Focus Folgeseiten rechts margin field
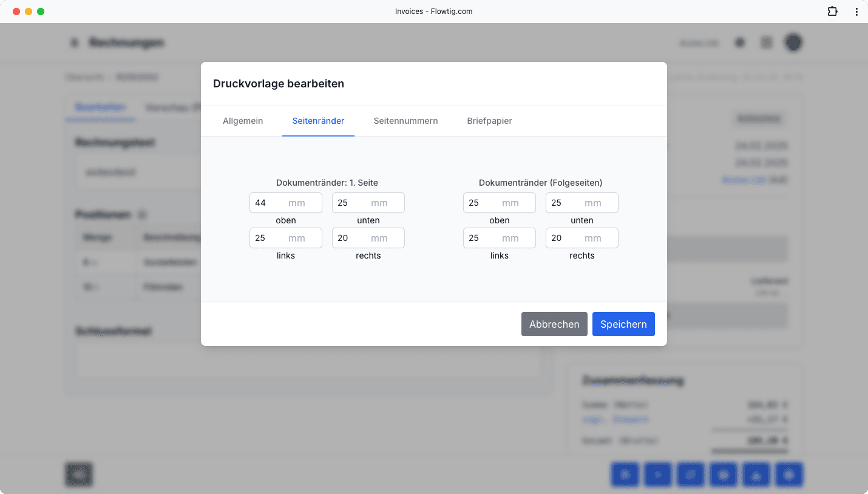 coord(582,238)
